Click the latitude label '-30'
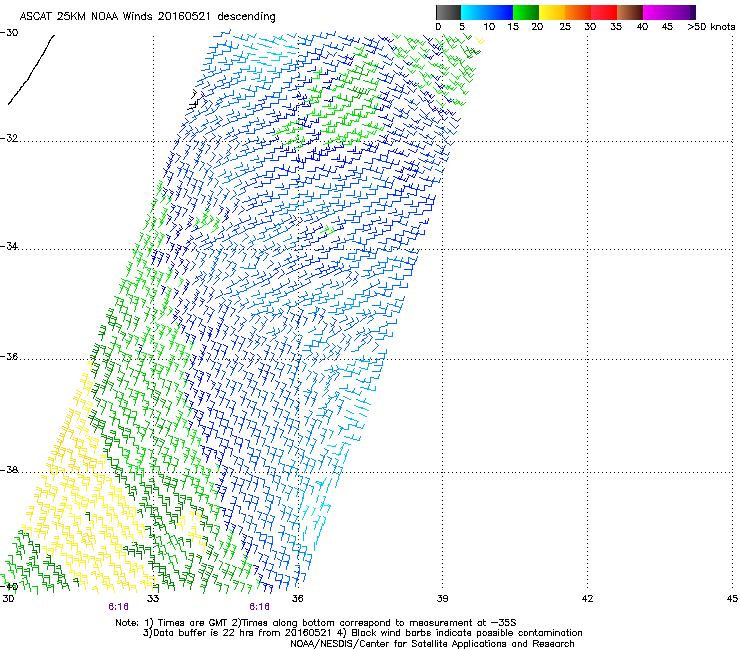740x650 pixels. click(x=9, y=33)
